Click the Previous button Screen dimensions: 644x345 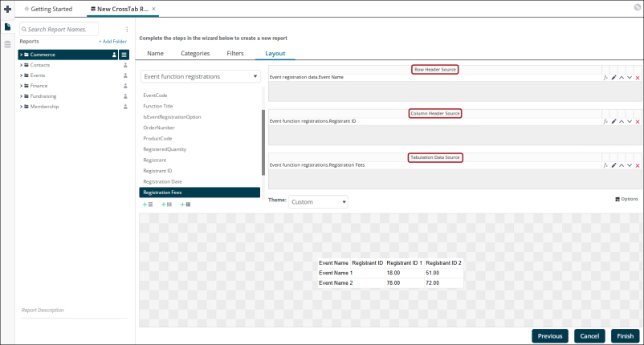click(x=550, y=336)
